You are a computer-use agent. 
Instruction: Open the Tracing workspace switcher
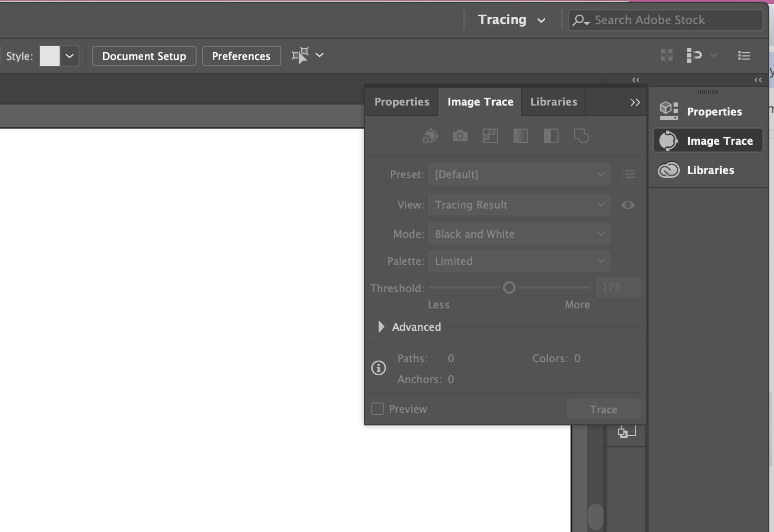point(511,20)
